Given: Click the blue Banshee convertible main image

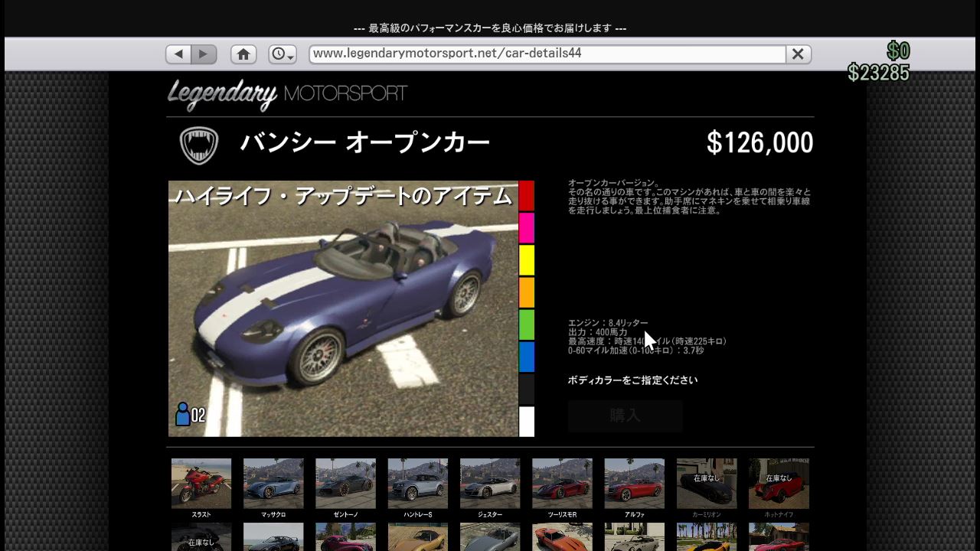Looking at the screenshot, I should tap(343, 308).
